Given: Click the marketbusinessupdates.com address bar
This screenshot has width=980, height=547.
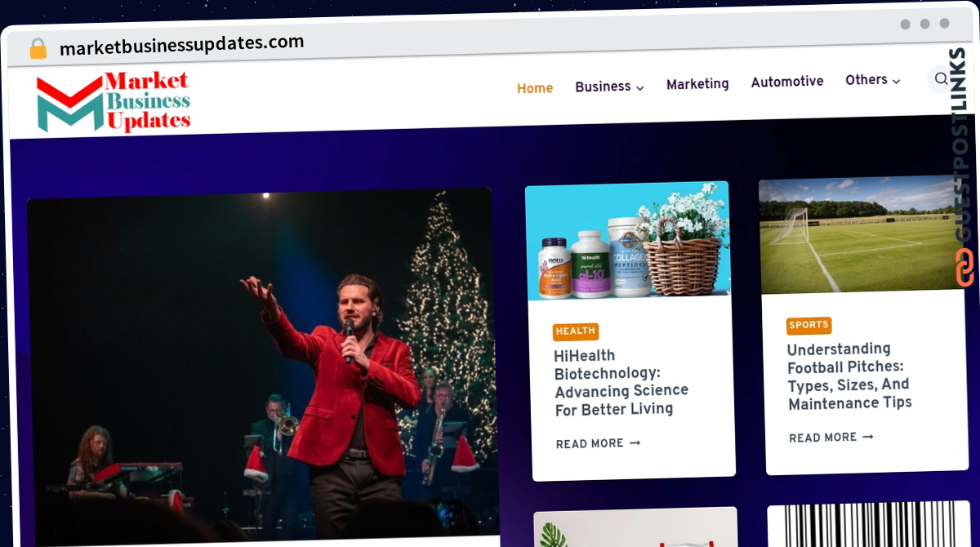Looking at the screenshot, I should tap(181, 46).
